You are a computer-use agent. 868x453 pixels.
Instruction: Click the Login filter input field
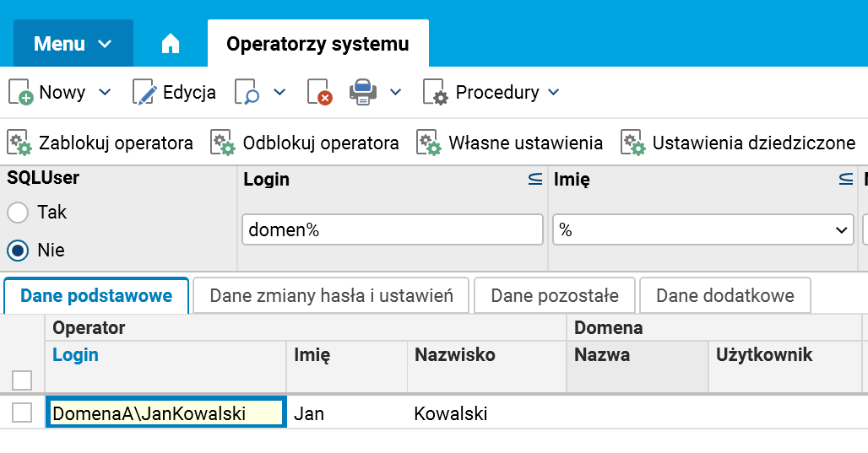(x=392, y=230)
